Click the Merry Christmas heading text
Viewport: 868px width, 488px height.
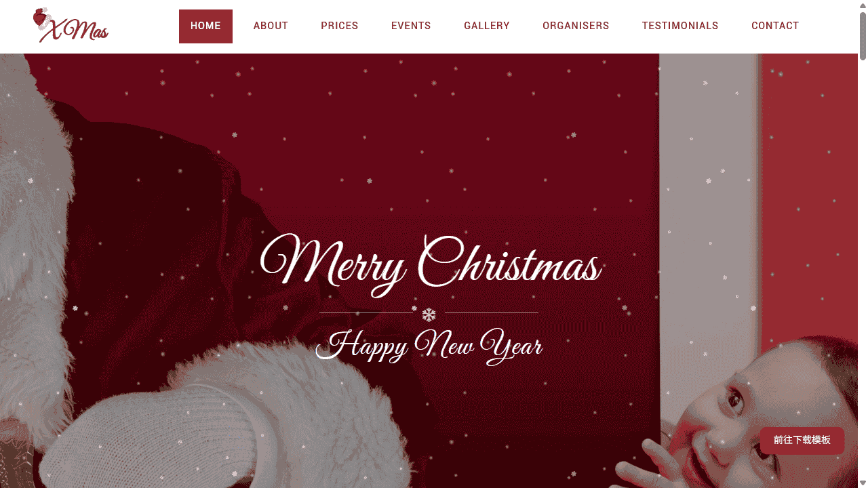(431, 264)
